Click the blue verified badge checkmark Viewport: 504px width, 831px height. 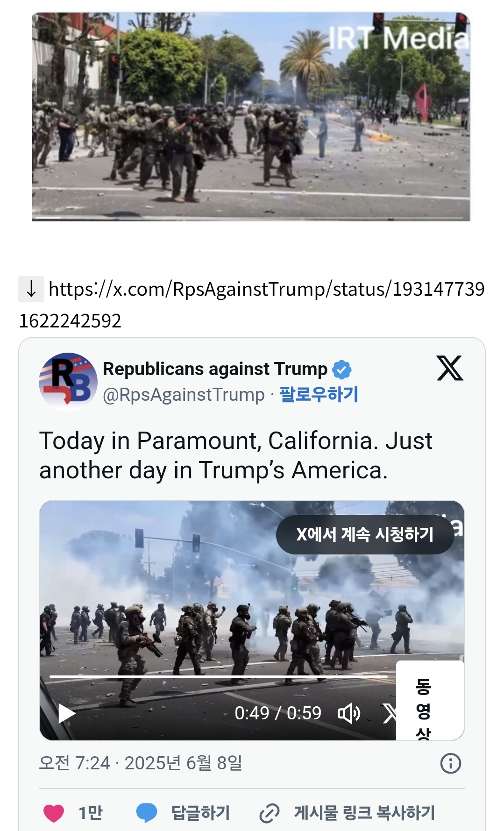341,369
